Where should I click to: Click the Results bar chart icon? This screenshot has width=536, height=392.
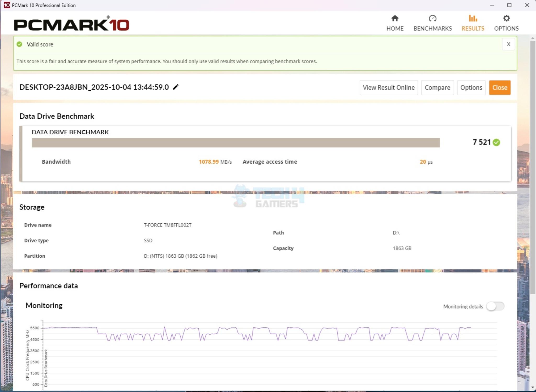point(473,18)
